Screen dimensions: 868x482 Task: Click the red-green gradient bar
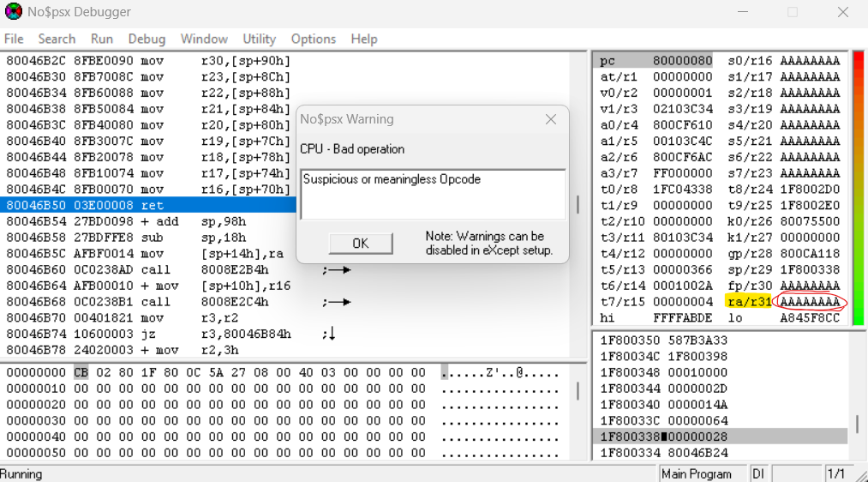point(857,189)
